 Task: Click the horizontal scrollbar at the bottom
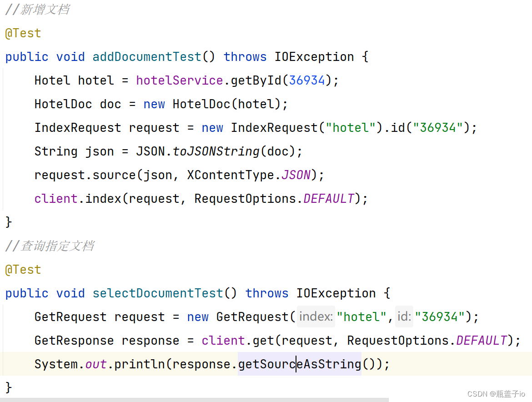coord(194,400)
